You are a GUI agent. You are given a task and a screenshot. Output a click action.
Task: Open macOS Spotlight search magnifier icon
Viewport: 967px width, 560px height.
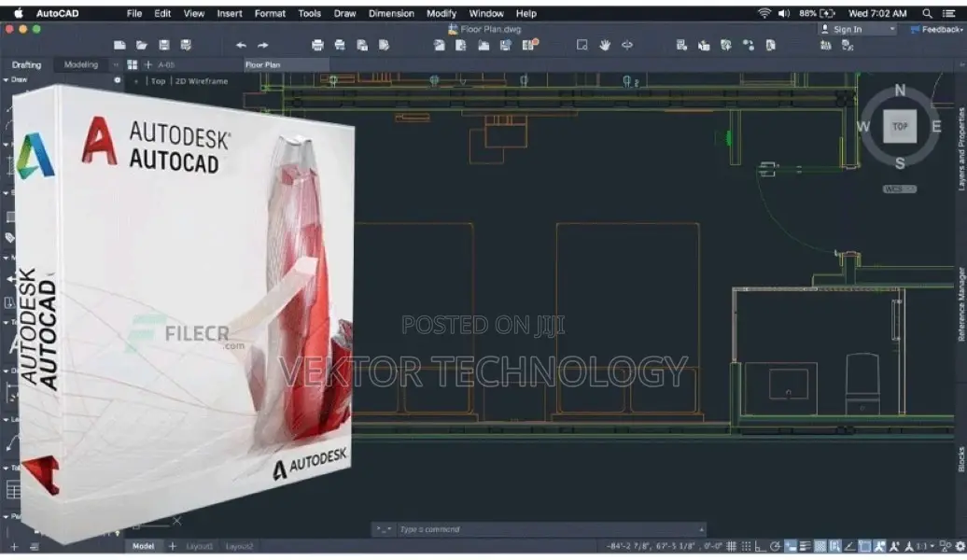927,13
